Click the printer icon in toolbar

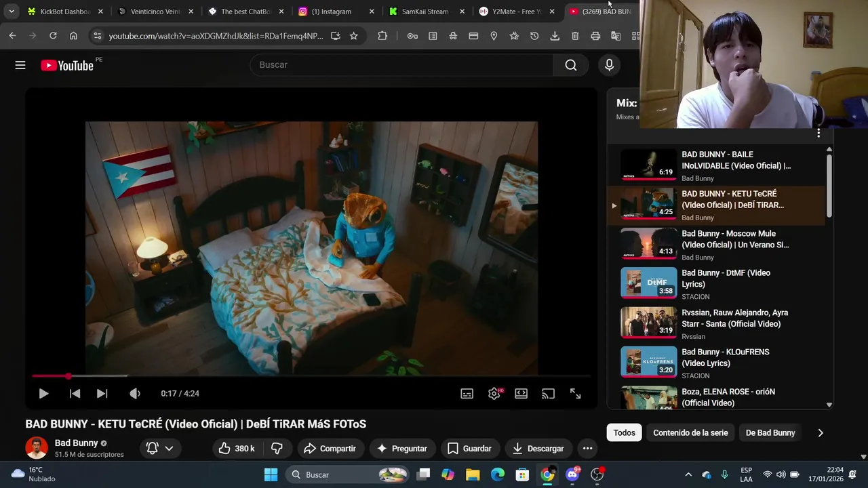click(x=595, y=36)
